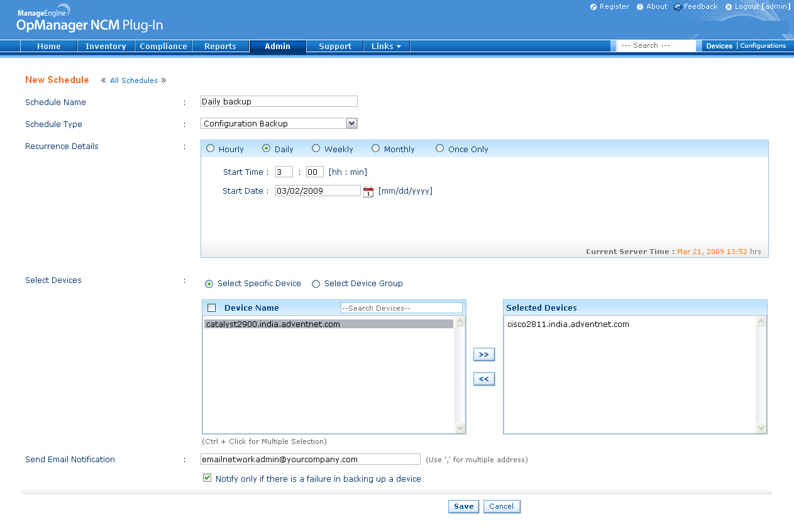Go to All Schedules link
The image size is (794, 532).
(133, 80)
